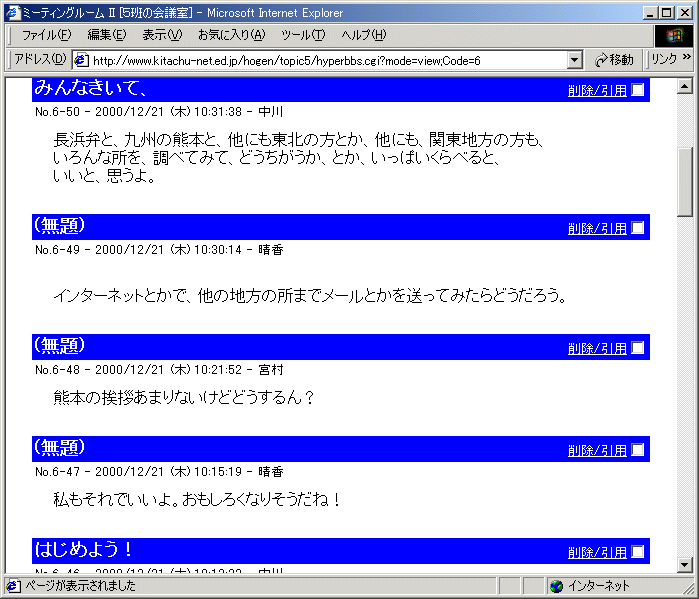Click the インターネットとかで message text
Image resolution: width=699 pixels, height=599 pixels.
click(x=310, y=295)
